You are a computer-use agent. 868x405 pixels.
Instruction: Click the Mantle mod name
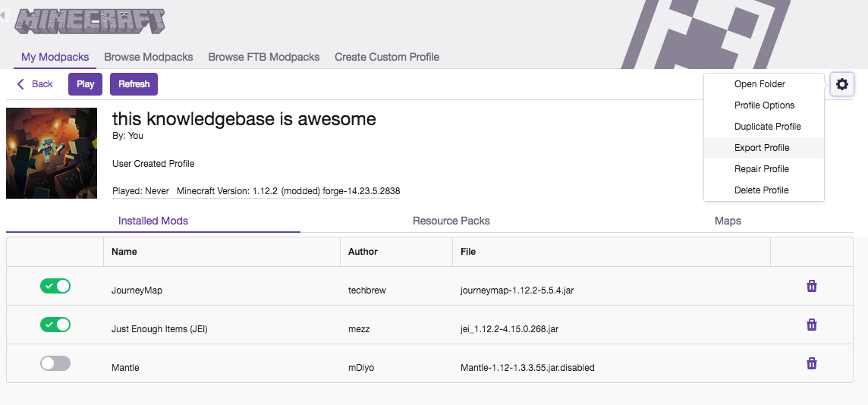coord(125,367)
